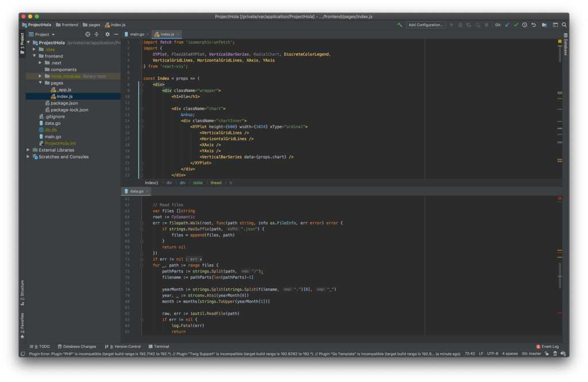
Task: Open the Structure tool window stripe button
Action: pos(22,293)
